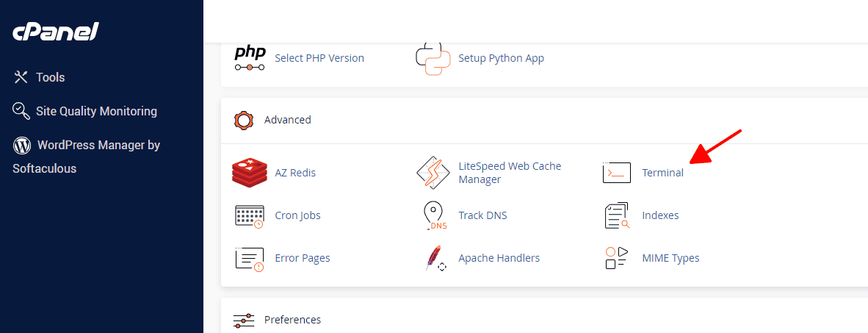Click the Cron Jobs link
The width and height of the screenshot is (868, 333).
297,215
